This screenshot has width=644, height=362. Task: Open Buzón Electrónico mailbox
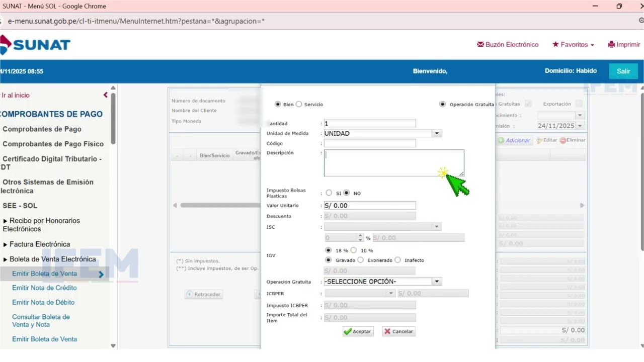pyautogui.click(x=508, y=45)
